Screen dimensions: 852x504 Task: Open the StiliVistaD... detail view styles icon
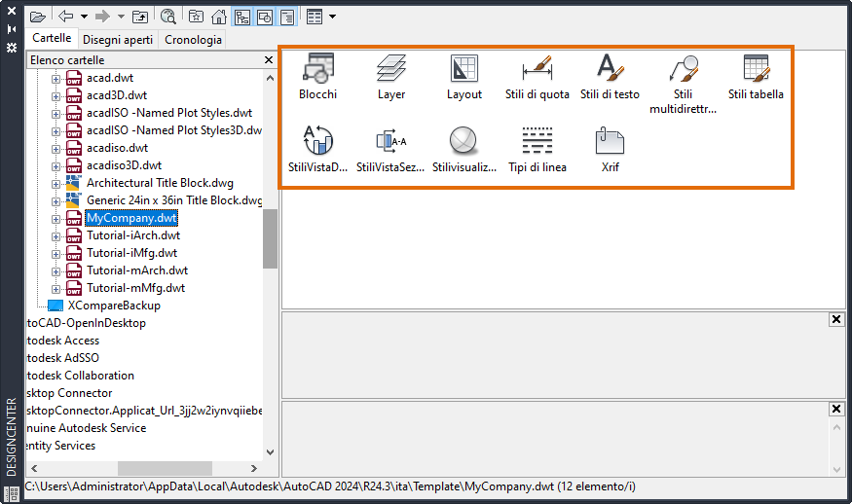coord(317,150)
